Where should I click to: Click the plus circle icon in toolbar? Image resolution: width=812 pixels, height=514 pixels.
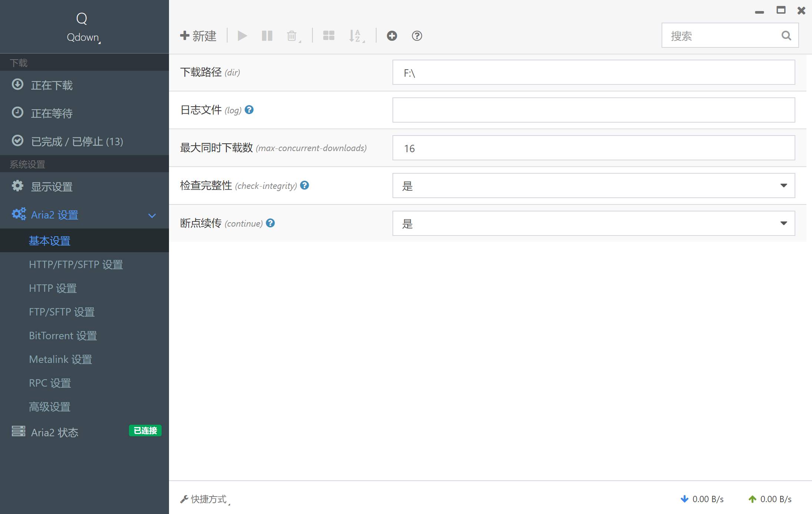tap(392, 36)
